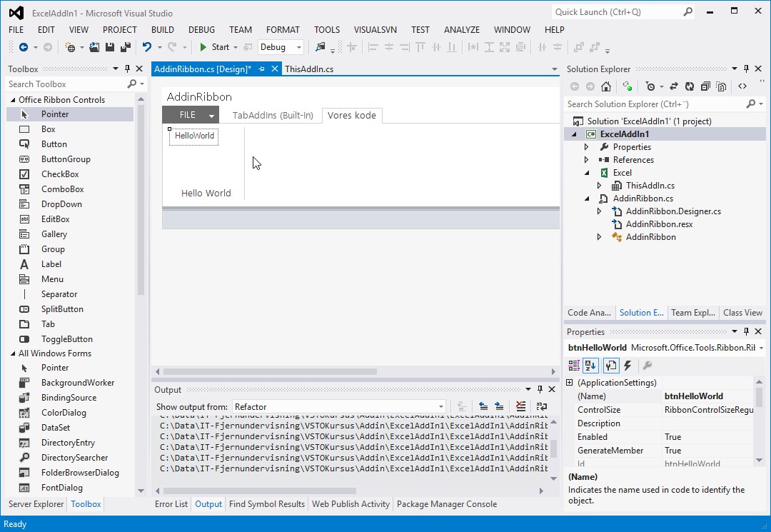Select the Save All icon on the toolbar
Screen dimensions: 771x532
[x=126, y=47]
